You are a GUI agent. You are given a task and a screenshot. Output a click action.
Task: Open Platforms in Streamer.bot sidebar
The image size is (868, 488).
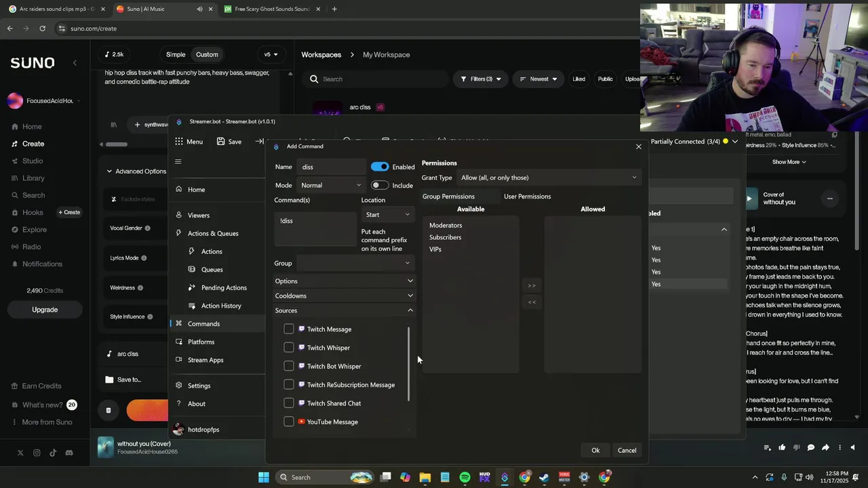tap(217, 342)
